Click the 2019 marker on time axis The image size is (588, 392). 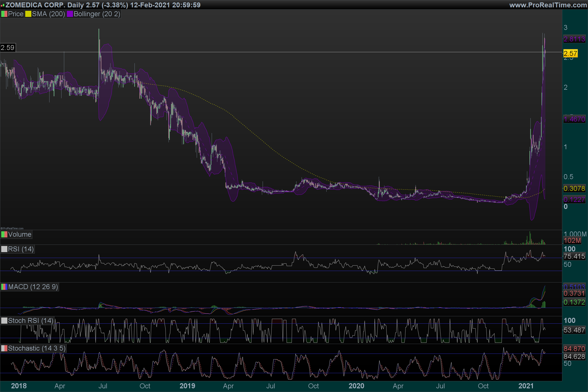click(187, 386)
